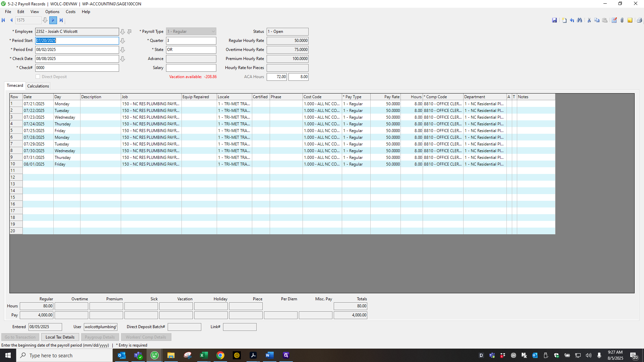The image size is (644, 362).
Task: Open record number lookup arrow beside 1575
Action: pos(45,20)
